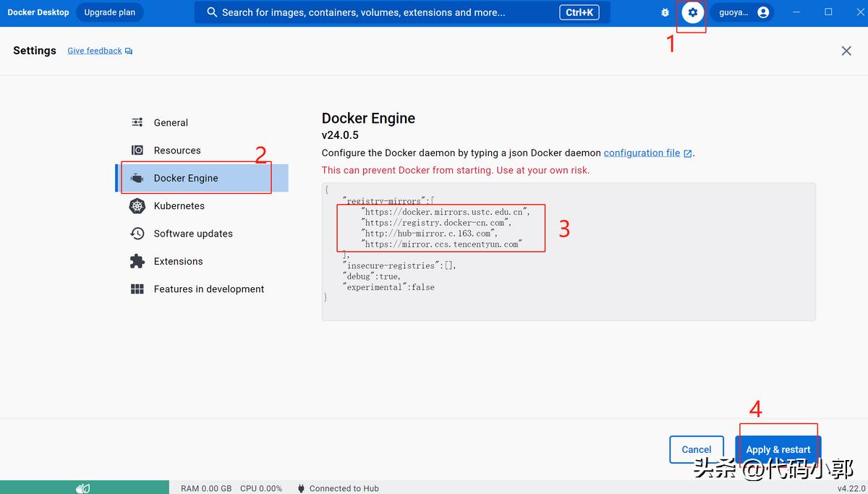Click the Extensions puzzle piece icon

136,261
